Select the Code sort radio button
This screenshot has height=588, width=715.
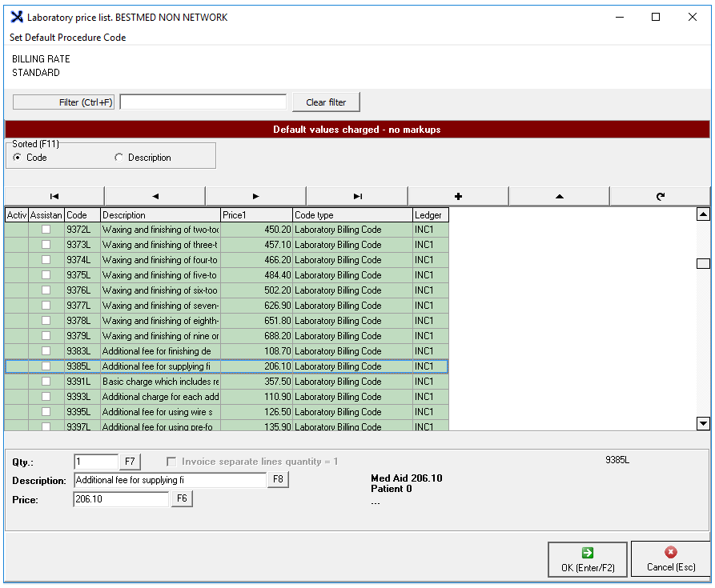point(18,158)
